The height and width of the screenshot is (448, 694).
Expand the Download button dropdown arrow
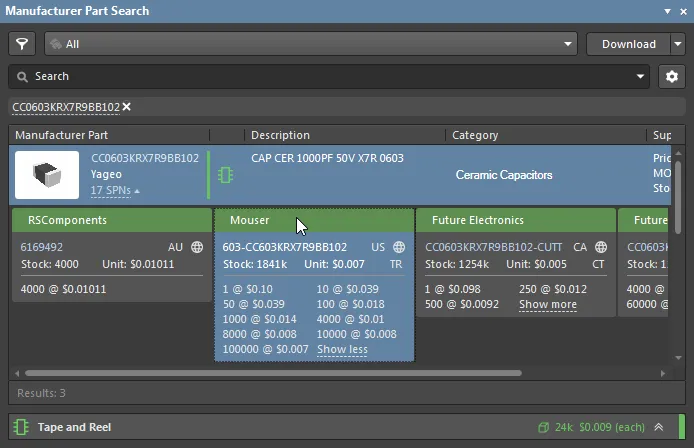(677, 44)
